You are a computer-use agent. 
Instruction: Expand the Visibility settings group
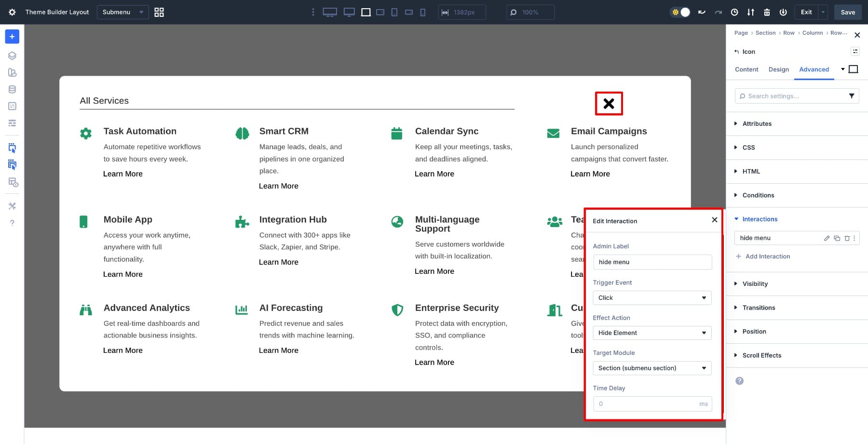coord(755,284)
